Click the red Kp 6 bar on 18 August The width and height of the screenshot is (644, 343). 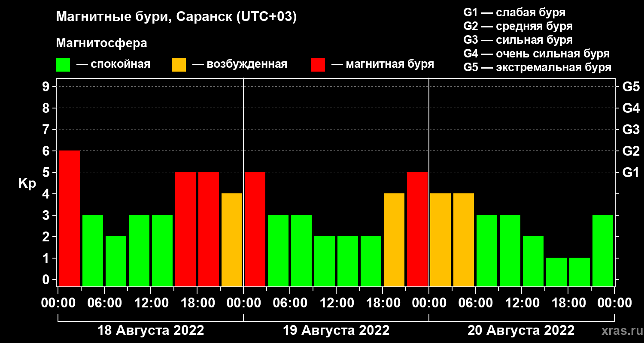pyautogui.click(x=70, y=218)
